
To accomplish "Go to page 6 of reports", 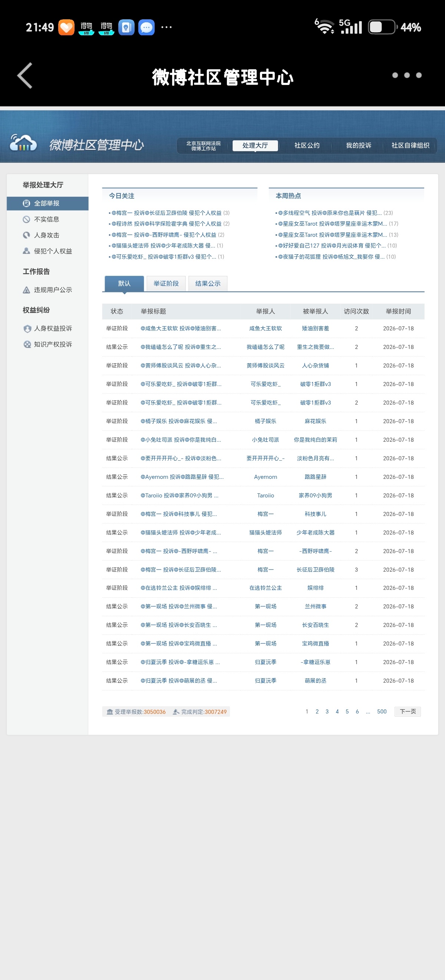I will [357, 712].
